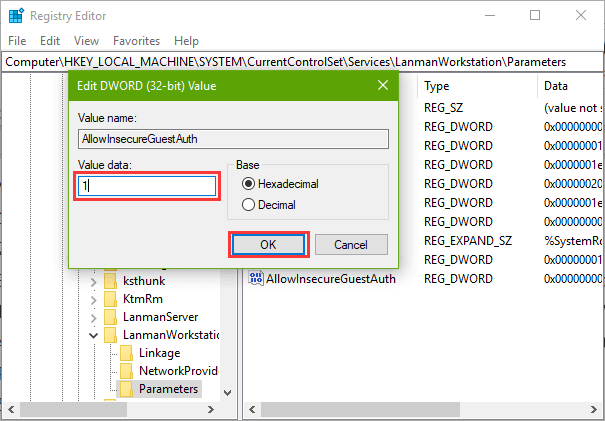
Task: Select the NetworkProvider tree item
Action: [x=179, y=371]
